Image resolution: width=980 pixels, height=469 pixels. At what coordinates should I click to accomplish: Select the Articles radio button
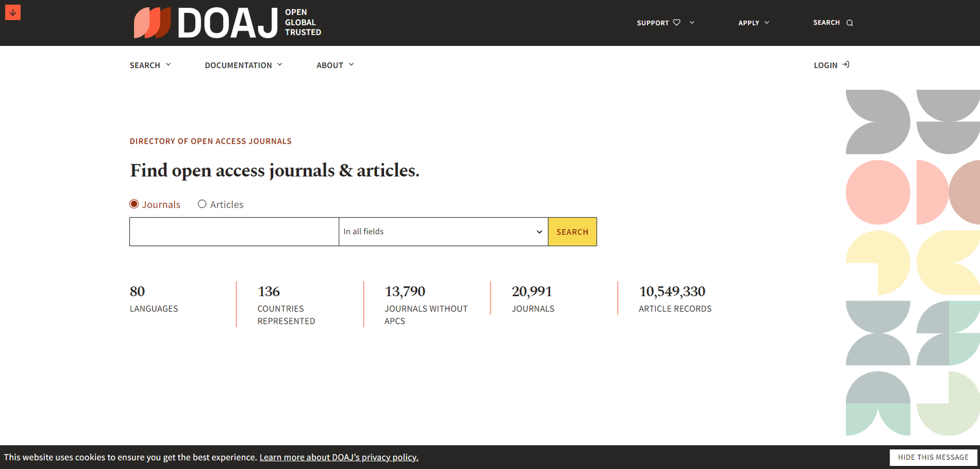pos(202,204)
